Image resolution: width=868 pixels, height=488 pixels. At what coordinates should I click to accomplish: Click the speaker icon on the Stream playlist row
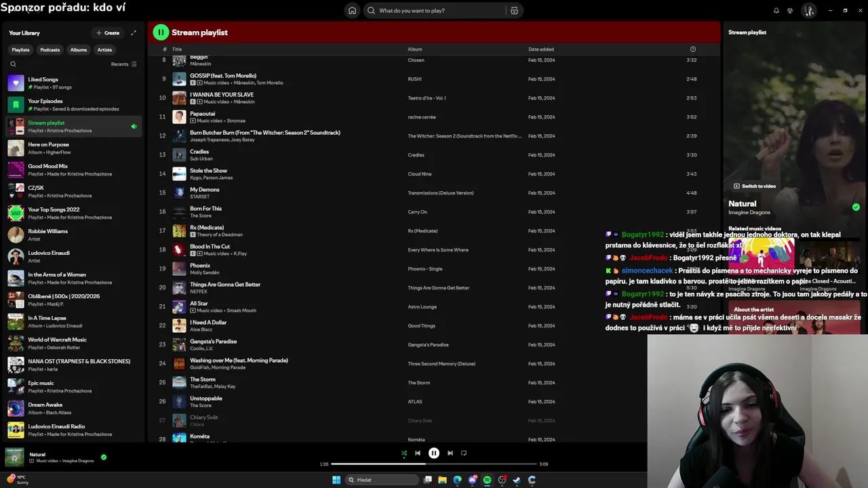point(134,126)
